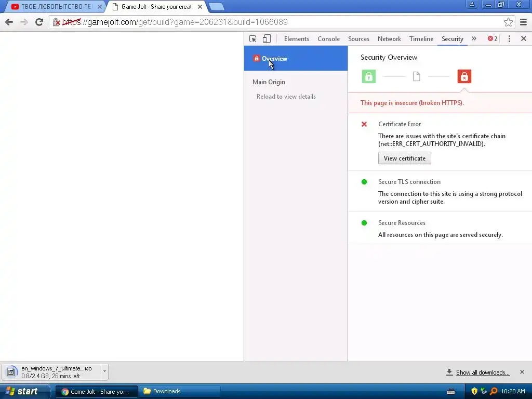The height and width of the screenshot is (399, 532).
Task: Close the Game Jolt tab
Action: click(x=200, y=6)
